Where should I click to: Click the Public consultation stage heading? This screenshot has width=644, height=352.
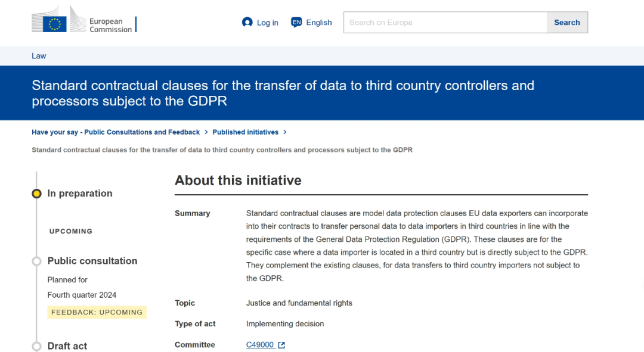tap(92, 261)
